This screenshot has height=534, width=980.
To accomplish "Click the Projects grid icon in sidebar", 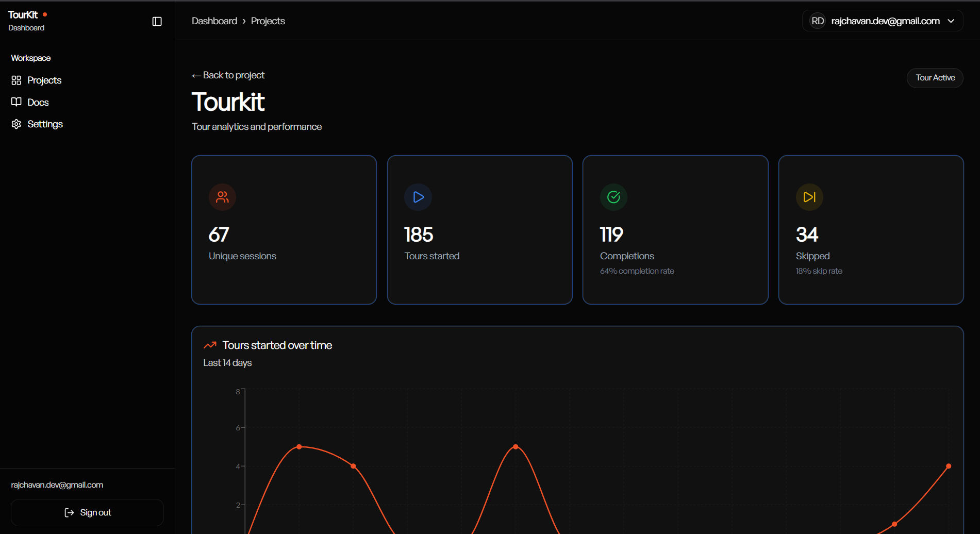I will point(16,80).
